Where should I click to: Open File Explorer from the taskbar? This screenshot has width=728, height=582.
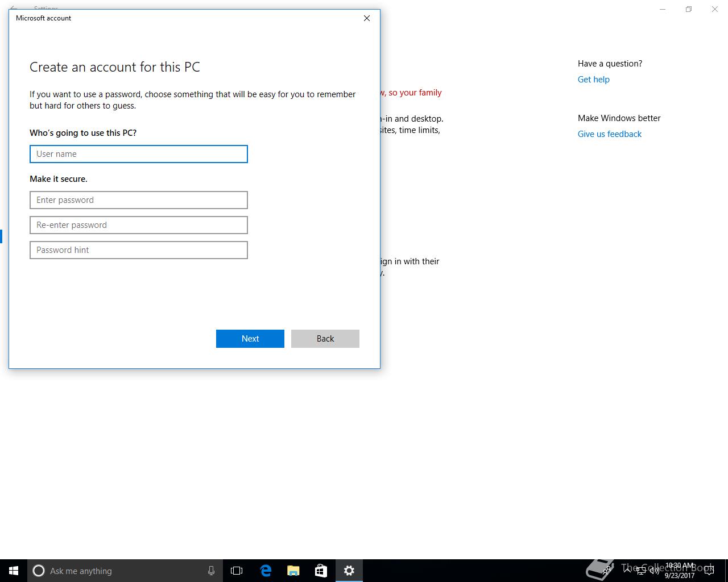(293, 571)
